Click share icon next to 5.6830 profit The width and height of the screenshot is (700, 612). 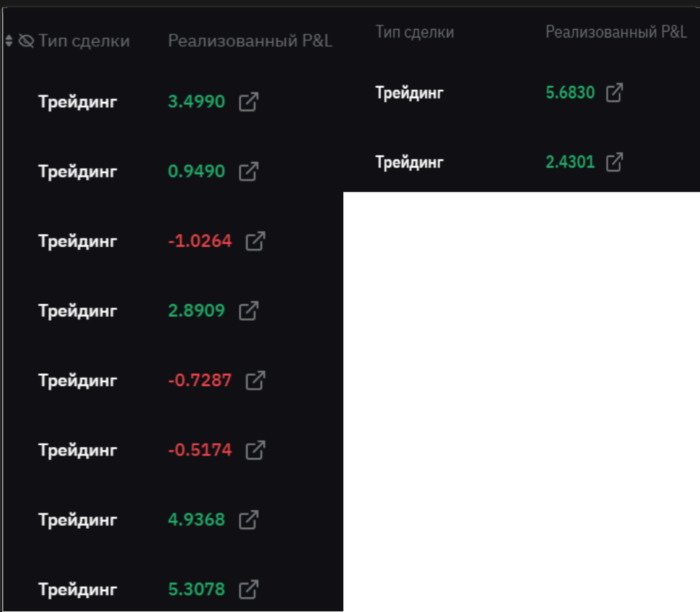click(614, 93)
